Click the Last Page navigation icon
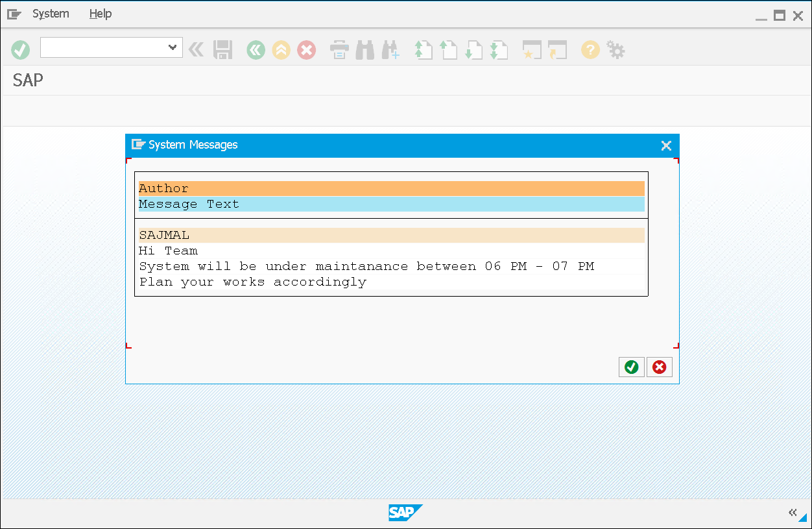This screenshot has height=529, width=812. (x=499, y=49)
